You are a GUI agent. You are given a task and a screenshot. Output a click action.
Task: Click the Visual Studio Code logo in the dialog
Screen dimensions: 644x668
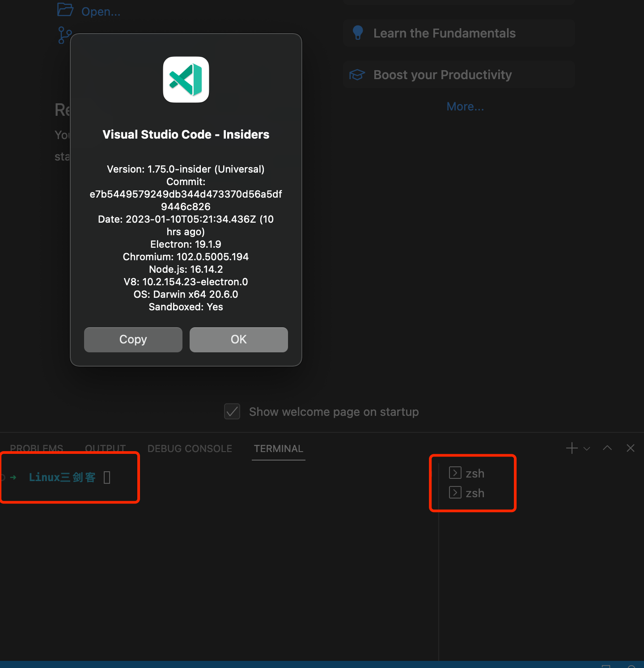pyautogui.click(x=186, y=80)
